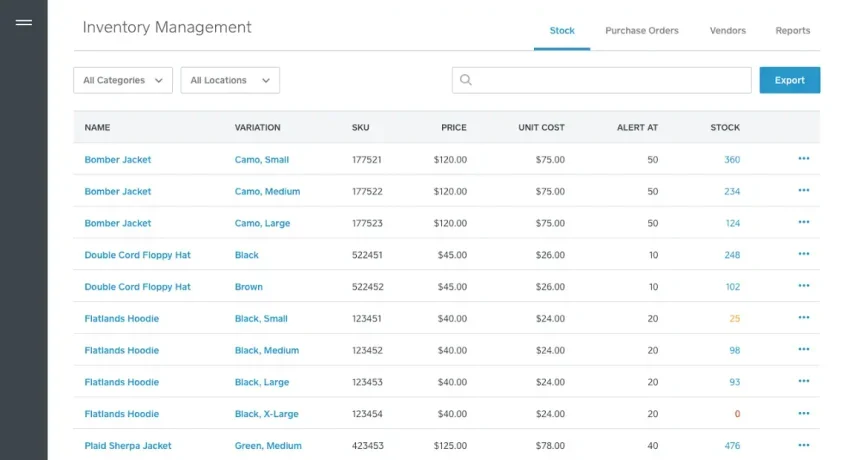Select the Black, X-Large variation
This screenshot has width=847, height=460.
pos(267,414)
